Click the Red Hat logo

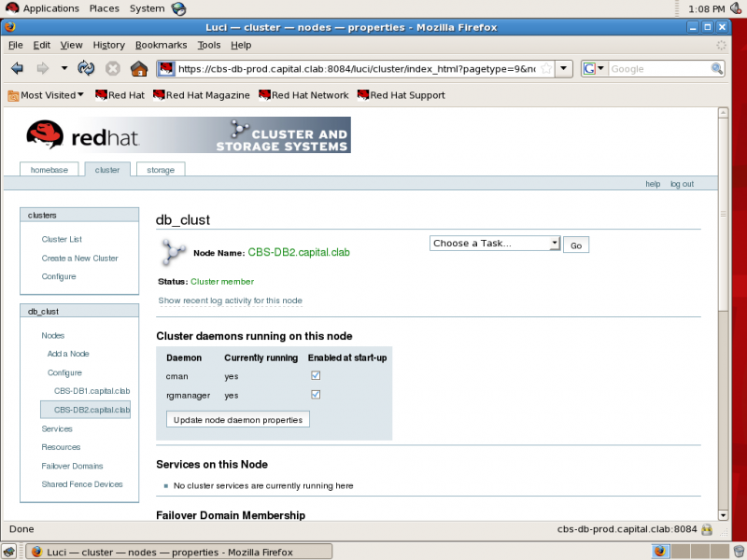[82, 135]
